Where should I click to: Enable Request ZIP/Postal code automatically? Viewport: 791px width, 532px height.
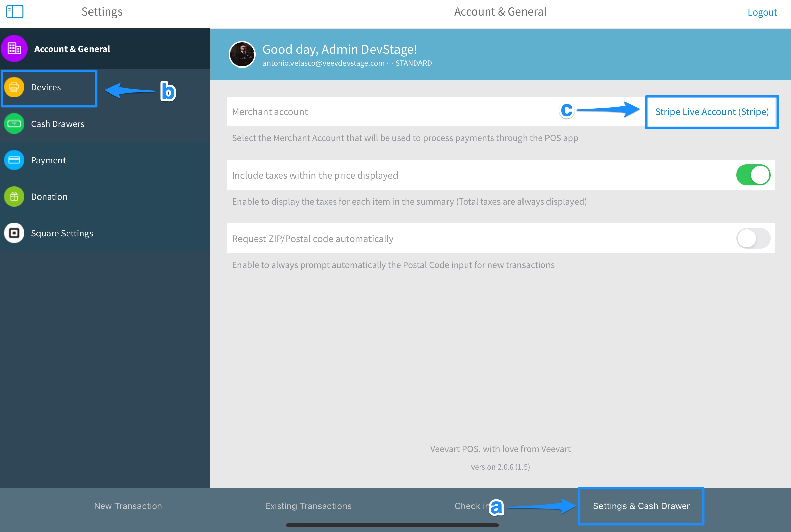752,239
